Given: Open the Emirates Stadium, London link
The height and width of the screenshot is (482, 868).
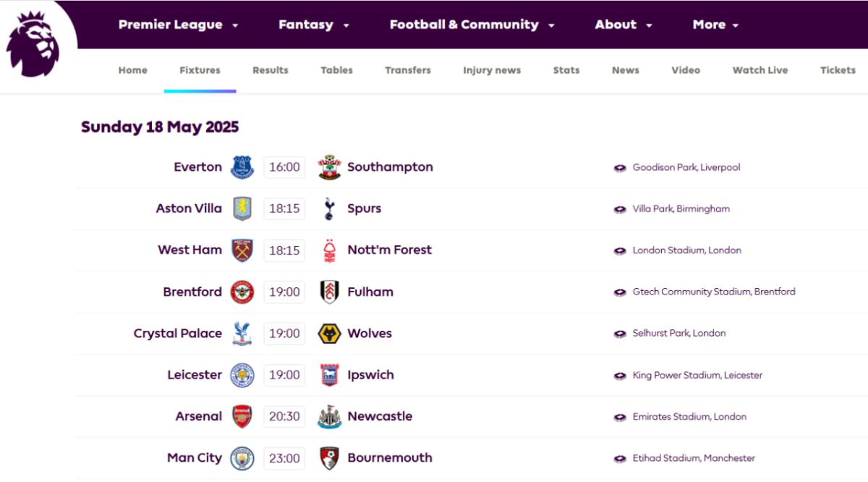Looking at the screenshot, I should coord(689,417).
